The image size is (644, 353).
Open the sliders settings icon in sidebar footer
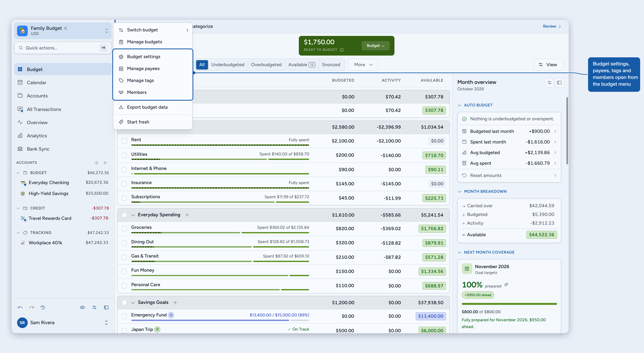coord(94,307)
